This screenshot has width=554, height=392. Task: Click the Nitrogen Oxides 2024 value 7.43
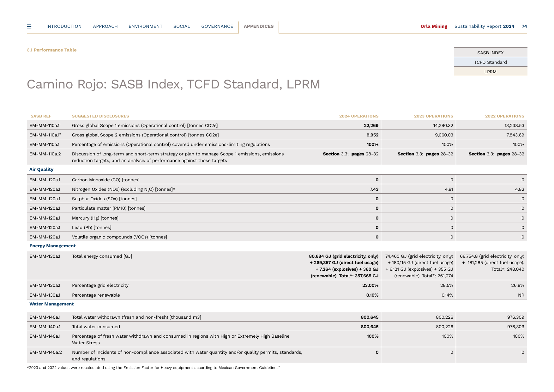(374, 189)
